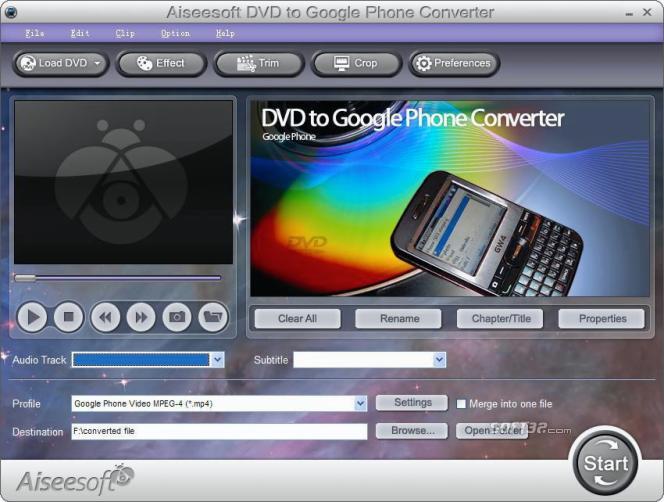Click the Open Folder button
Viewport: 664px width, 502px height.
coord(492,431)
